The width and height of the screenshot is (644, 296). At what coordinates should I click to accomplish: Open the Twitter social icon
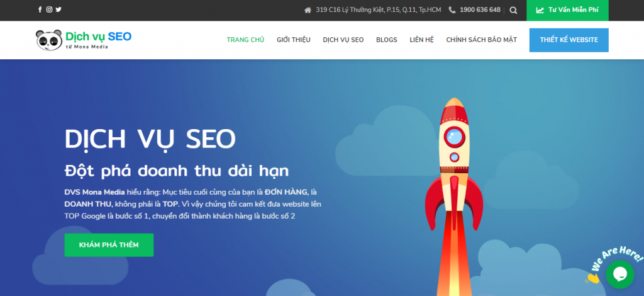[x=58, y=9]
